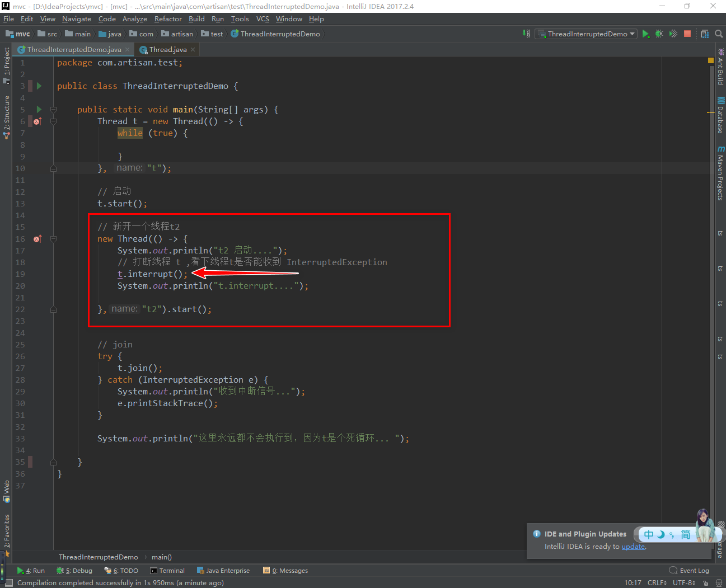Open the Favorites tool window
This screenshot has width=726, height=588.
click(6, 535)
